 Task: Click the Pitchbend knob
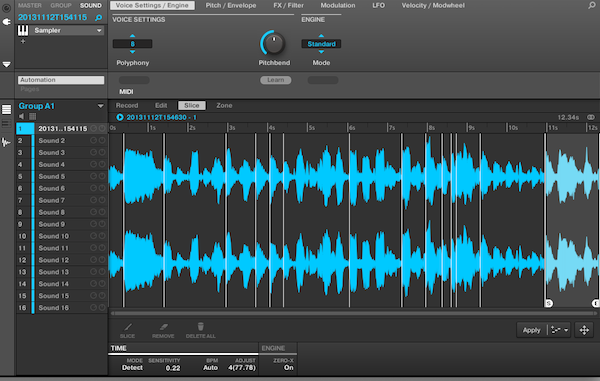273,43
